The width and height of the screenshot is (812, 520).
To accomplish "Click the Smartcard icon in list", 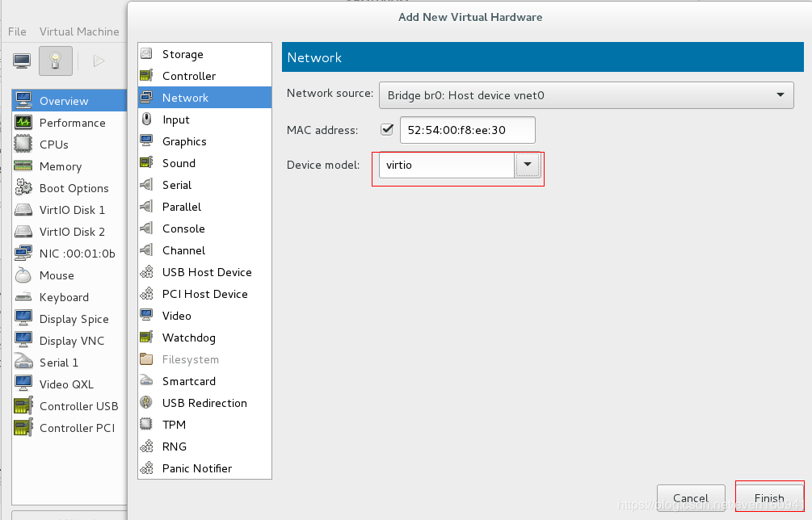I will pos(146,381).
